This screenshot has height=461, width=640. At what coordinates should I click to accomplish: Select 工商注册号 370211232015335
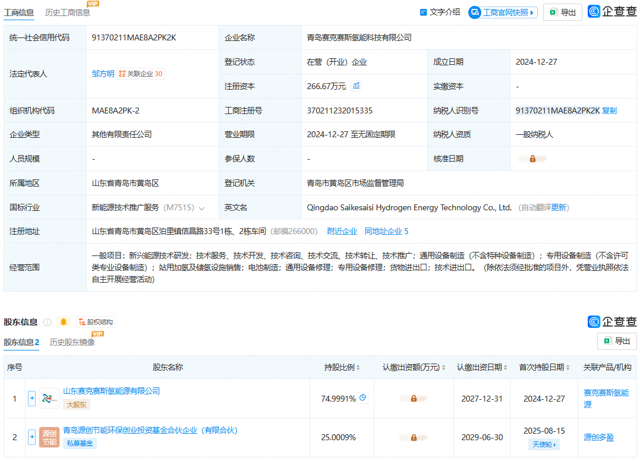pos(340,111)
